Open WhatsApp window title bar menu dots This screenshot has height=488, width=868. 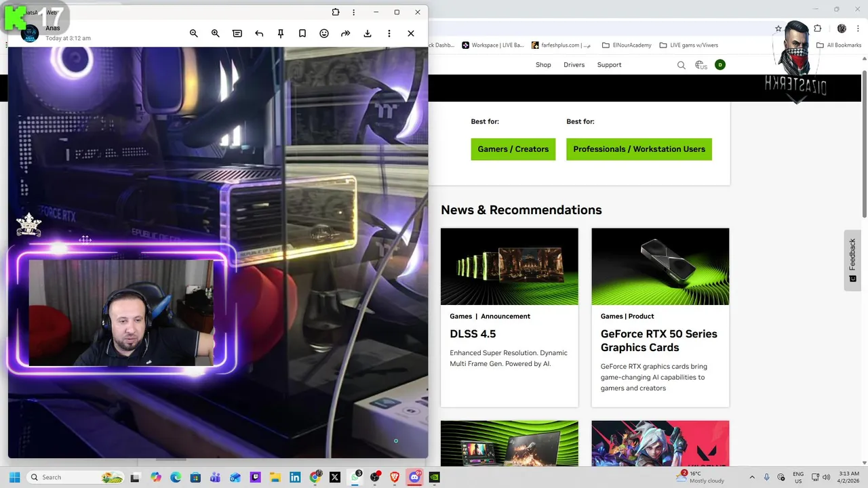click(353, 12)
